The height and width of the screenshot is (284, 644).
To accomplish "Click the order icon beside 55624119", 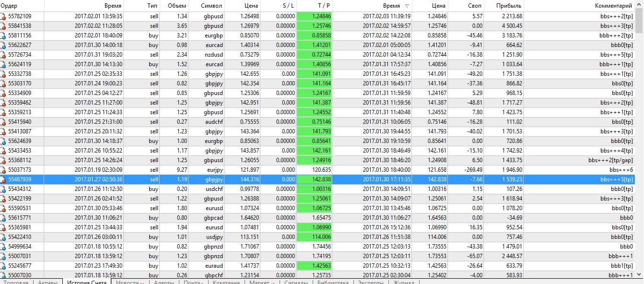I will coord(3,64).
